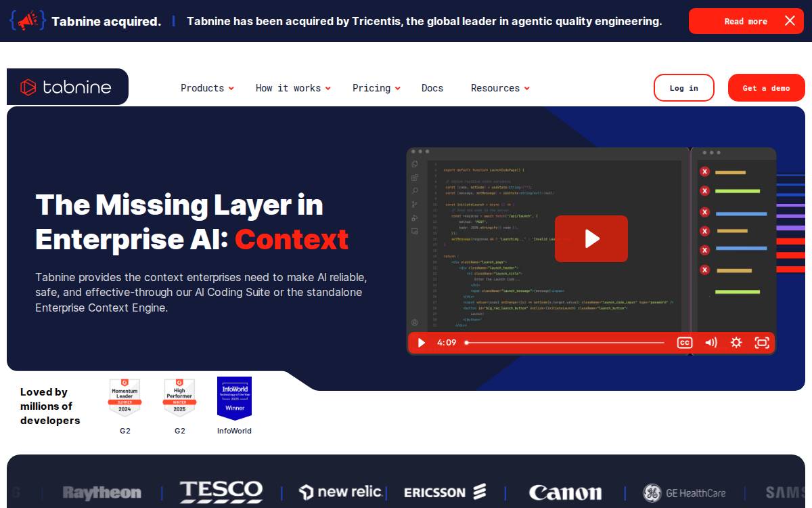Viewport: 812px width, 508px height.
Task: Click the small play icon in video bar
Action: (x=422, y=343)
